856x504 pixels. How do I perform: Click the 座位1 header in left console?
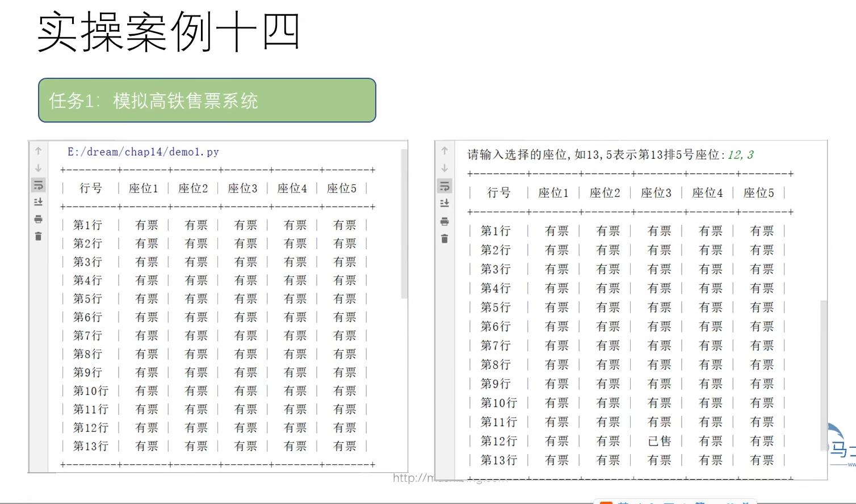point(144,188)
